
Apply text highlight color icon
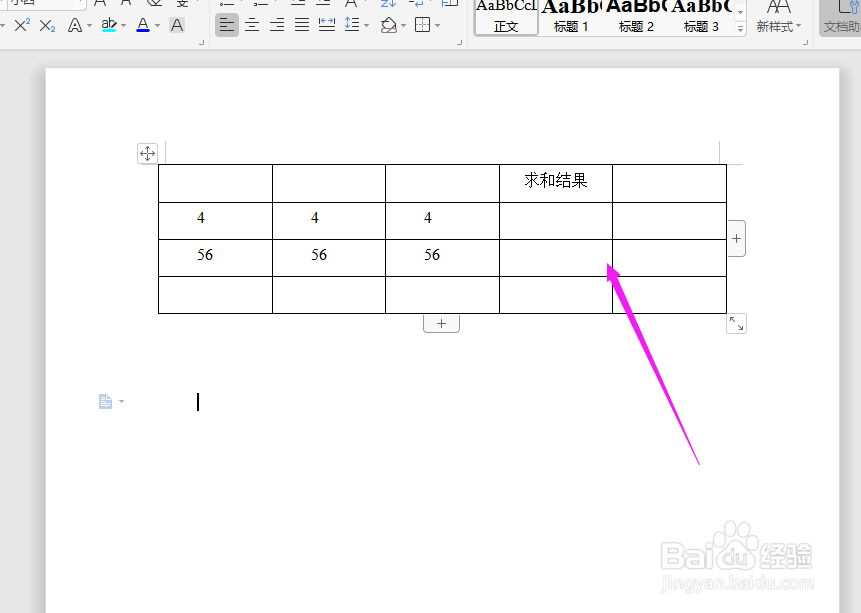(x=108, y=25)
